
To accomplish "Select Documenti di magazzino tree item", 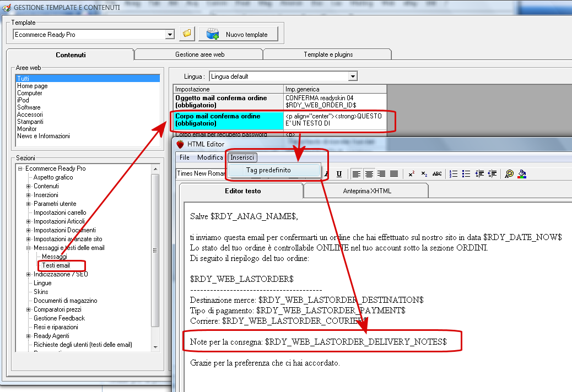I will (65, 301).
